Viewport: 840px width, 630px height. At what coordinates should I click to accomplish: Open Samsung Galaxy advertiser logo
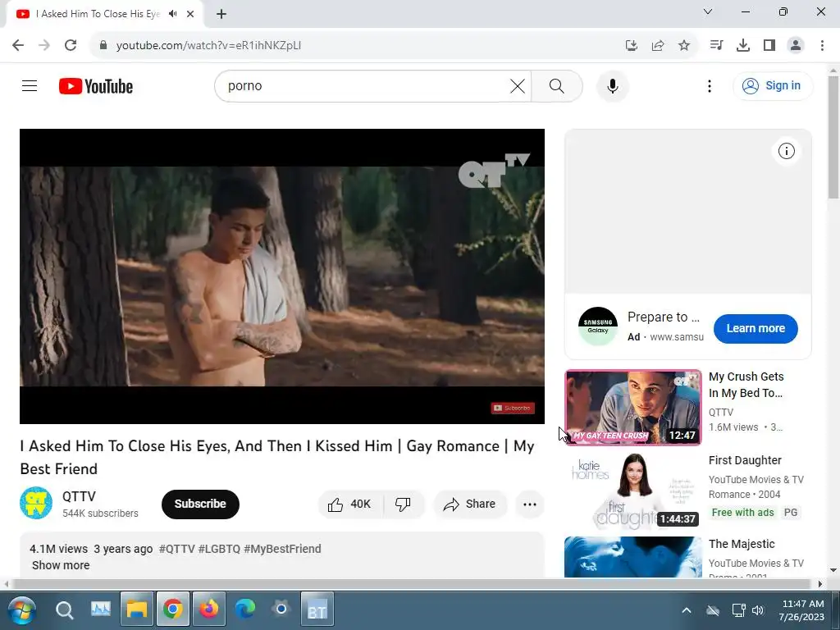click(598, 326)
